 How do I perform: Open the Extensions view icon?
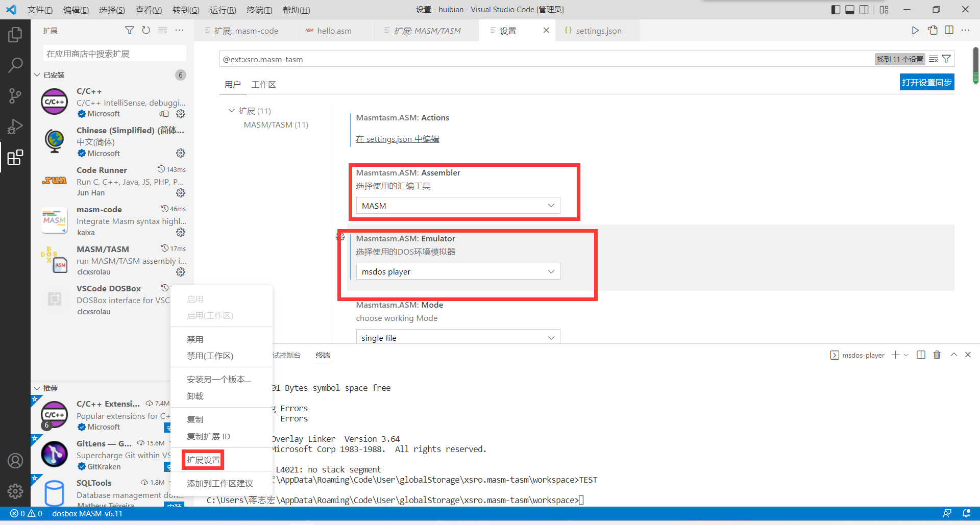(15, 157)
